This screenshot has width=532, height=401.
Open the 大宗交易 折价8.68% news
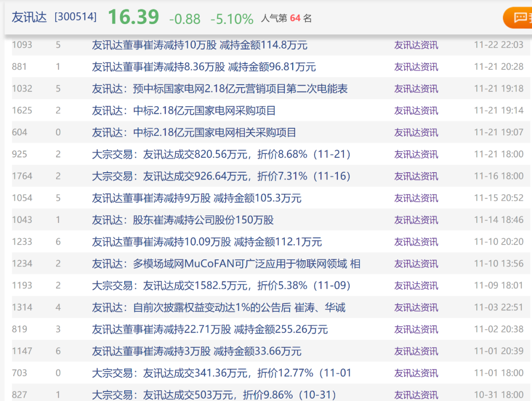[x=223, y=154]
